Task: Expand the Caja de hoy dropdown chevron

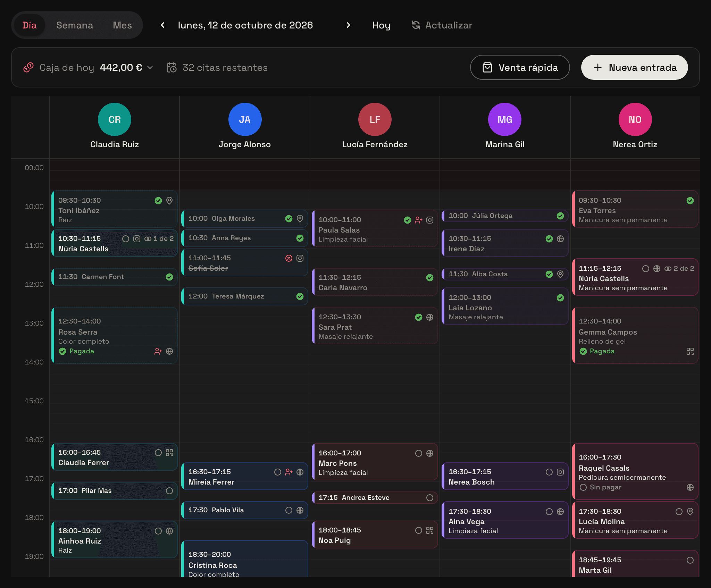Action: (x=150, y=67)
